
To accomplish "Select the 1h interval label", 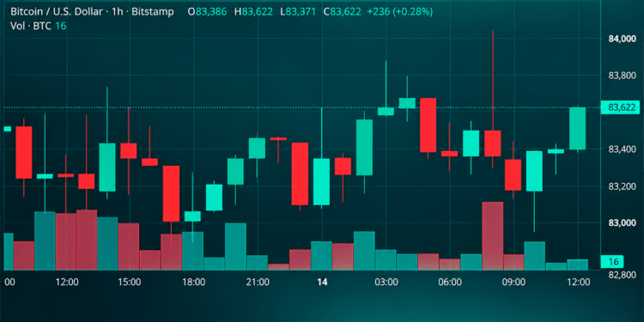I will coord(118,11).
